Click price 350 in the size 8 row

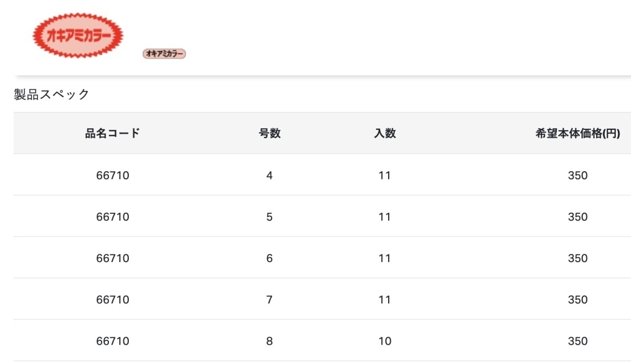point(578,341)
